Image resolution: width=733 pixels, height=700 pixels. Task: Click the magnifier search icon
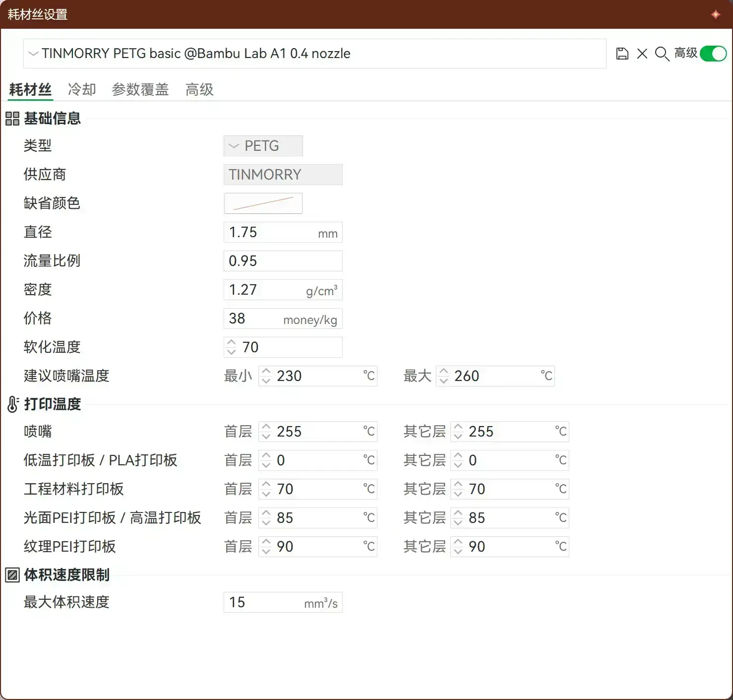pos(662,54)
